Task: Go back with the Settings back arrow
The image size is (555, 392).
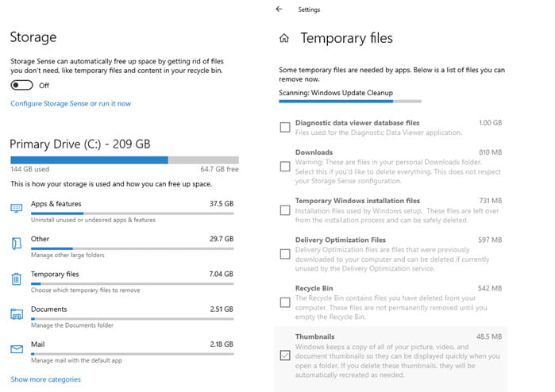Action: [279, 10]
